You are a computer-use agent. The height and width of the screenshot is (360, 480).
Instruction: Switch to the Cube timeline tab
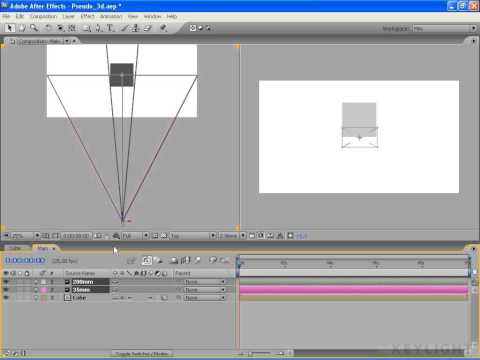click(16, 248)
